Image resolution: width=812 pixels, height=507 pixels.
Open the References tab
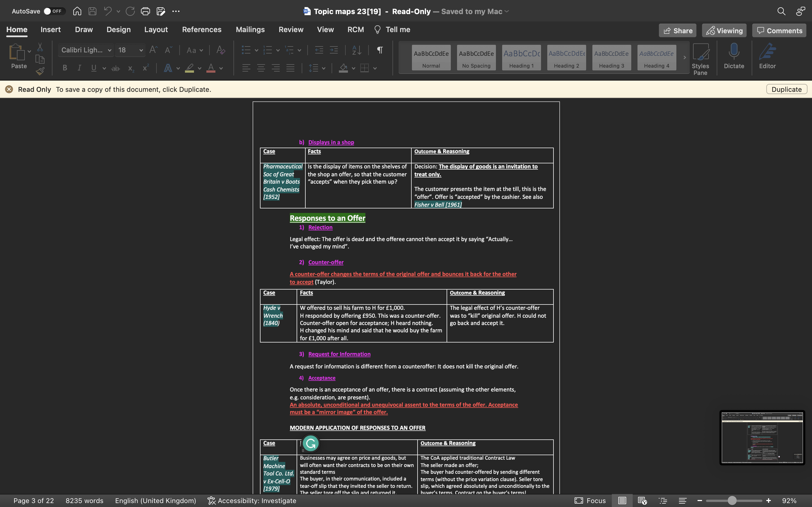click(202, 30)
